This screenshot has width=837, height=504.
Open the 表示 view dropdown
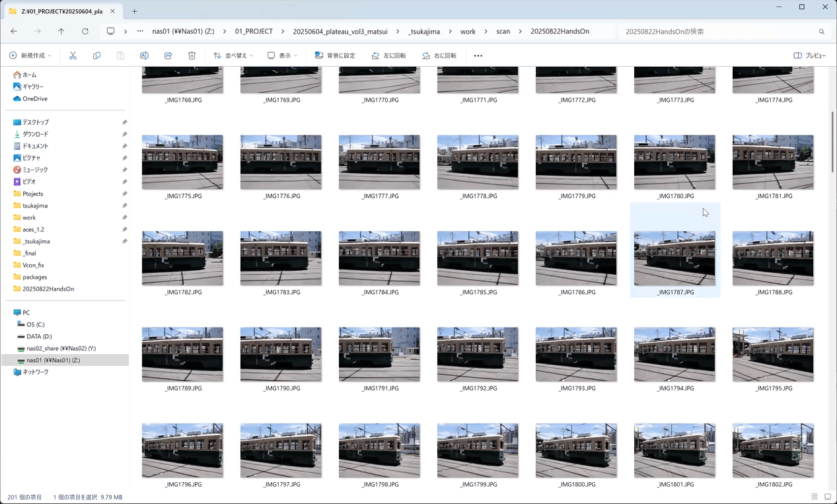[x=282, y=55]
